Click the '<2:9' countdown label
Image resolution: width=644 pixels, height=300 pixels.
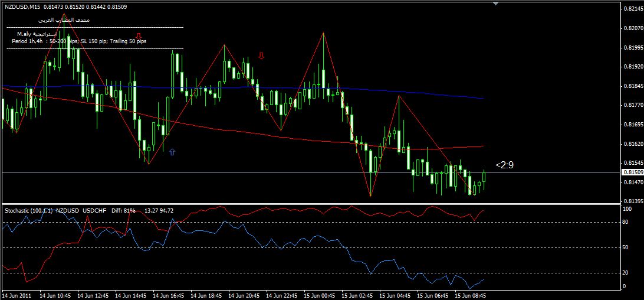click(504, 165)
